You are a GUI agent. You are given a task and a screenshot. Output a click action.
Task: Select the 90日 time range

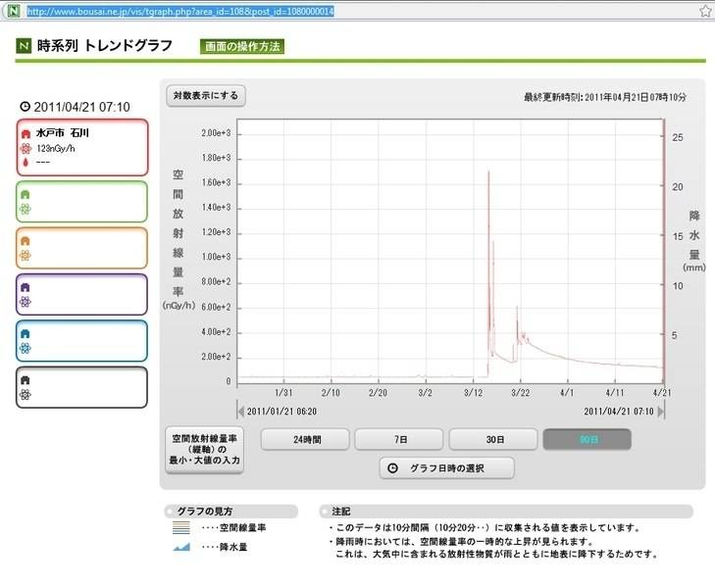point(587,440)
